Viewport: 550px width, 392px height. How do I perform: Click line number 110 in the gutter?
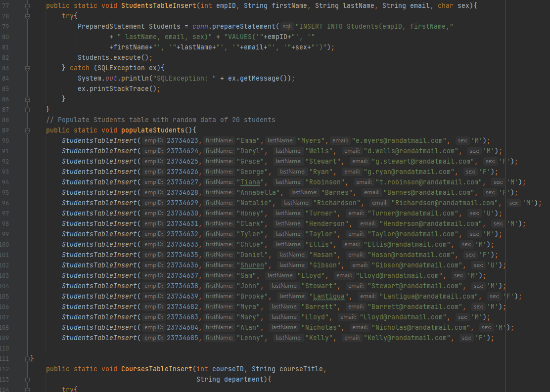coord(4,348)
